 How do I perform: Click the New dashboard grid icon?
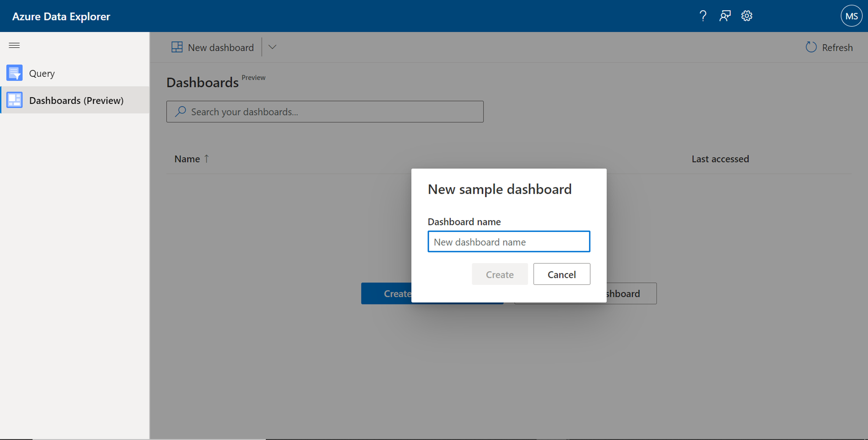(177, 47)
